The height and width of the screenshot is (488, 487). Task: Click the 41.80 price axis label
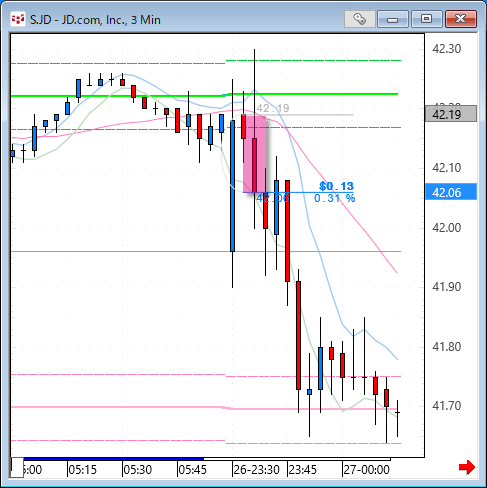[x=446, y=347]
